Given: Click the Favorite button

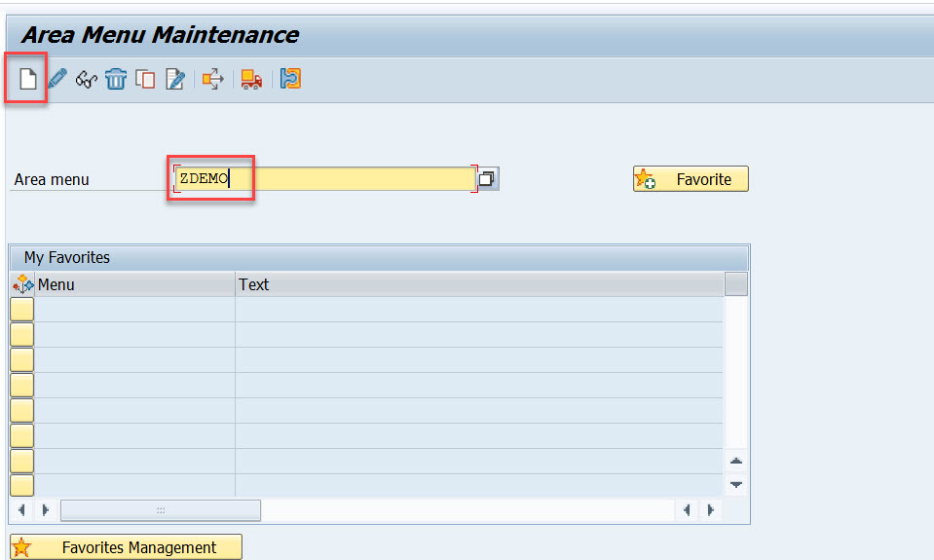Looking at the screenshot, I should [691, 179].
